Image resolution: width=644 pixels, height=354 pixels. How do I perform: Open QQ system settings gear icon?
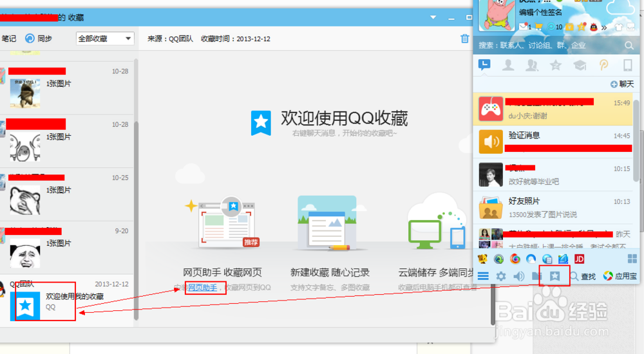(500, 276)
